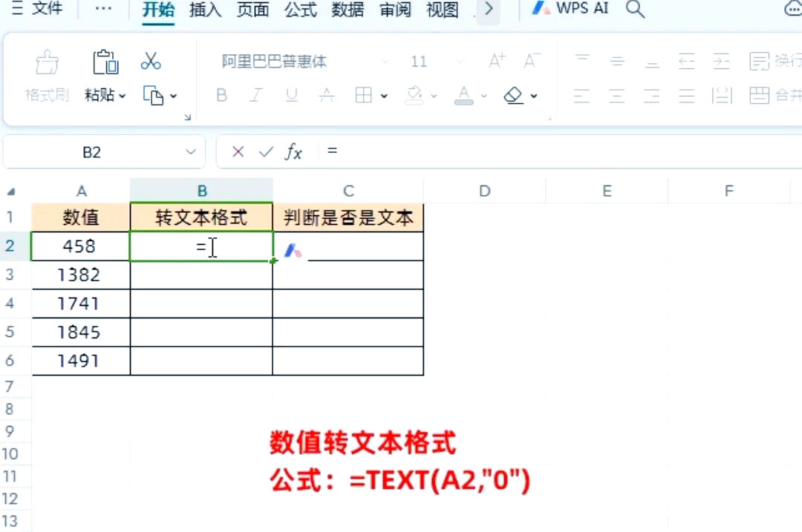Switch to the 插入 tab
Image resolution: width=802 pixels, height=532 pixels.
click(x=205, y=9)
